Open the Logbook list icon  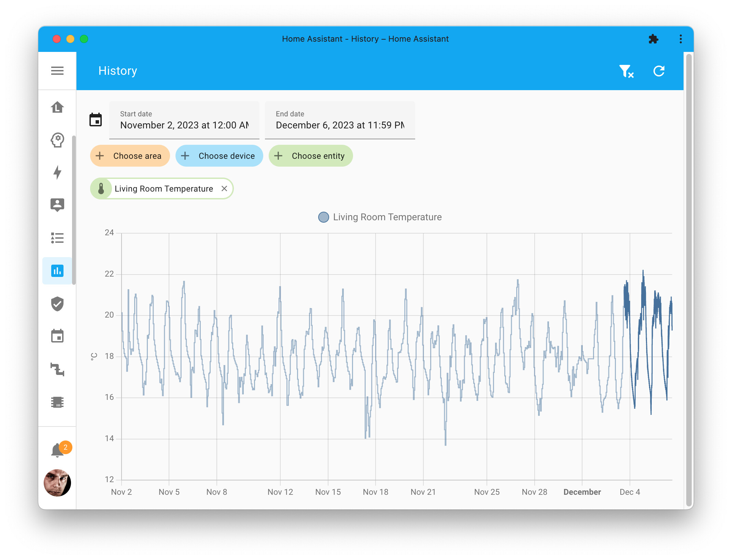(57, 238)
